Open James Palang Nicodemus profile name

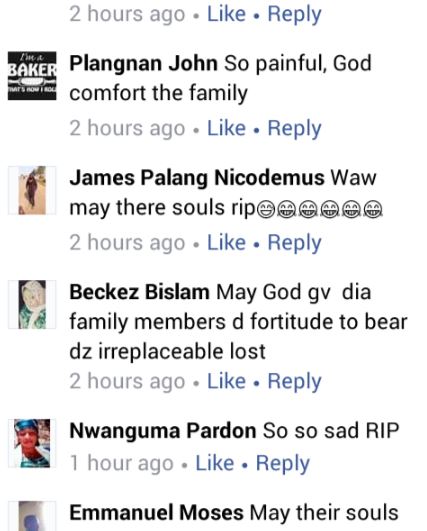[x=197, y=178]
